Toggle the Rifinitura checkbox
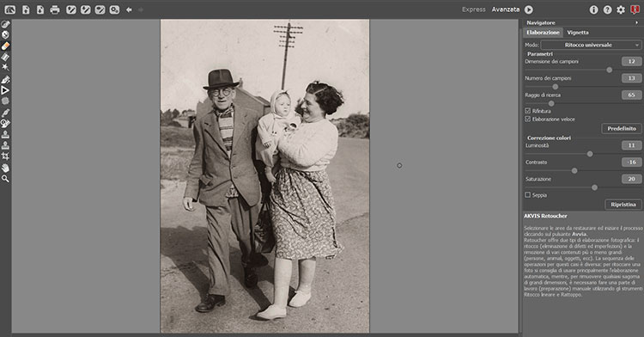 tap(528, 111)
